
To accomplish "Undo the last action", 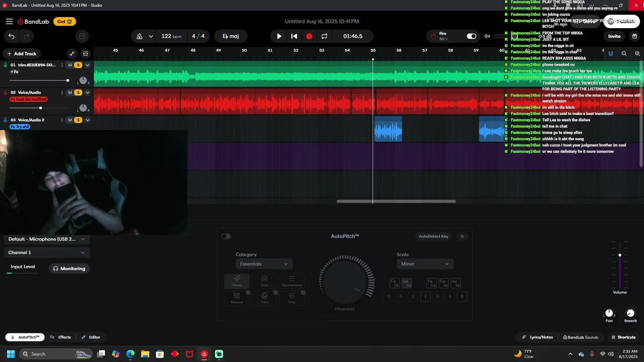I will pos(12,36).
